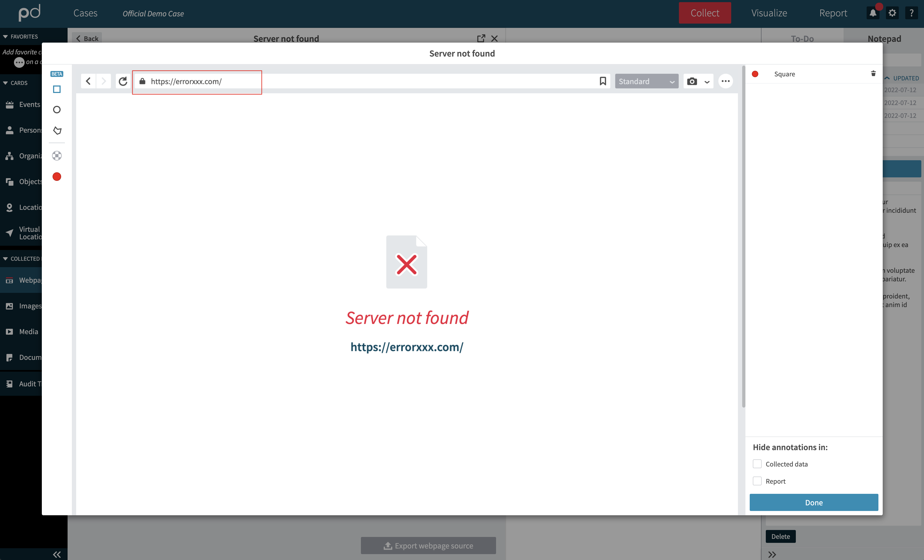
Task: Open Official Demo Case title
Action: point(153,13)
